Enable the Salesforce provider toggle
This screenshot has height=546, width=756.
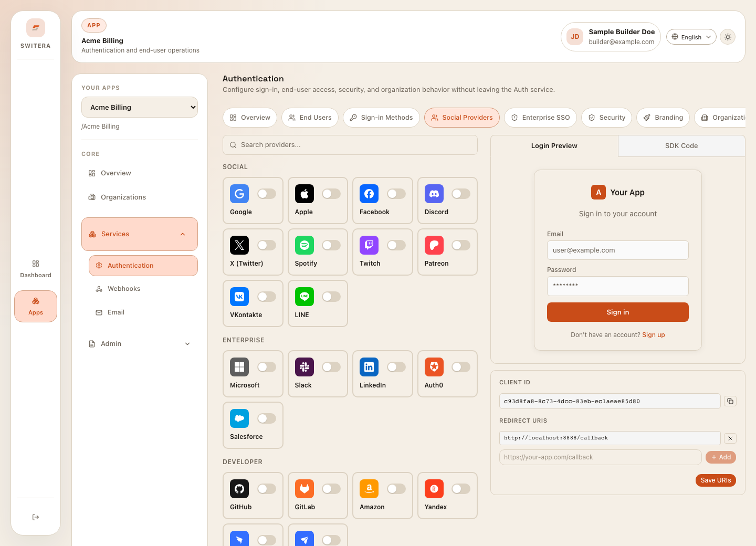pyautogui.click(x=267, y=418)
